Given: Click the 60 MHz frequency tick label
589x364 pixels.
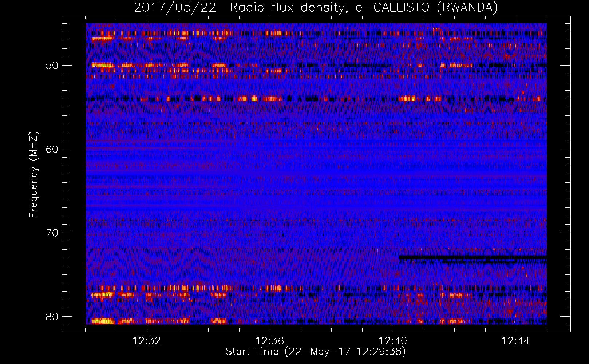Looking at the screenshot, I should (x=52, y=149).
